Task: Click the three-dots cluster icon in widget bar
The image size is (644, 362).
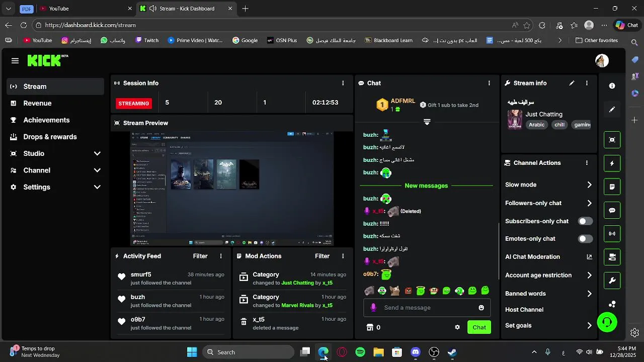Action: pos(612,304)
